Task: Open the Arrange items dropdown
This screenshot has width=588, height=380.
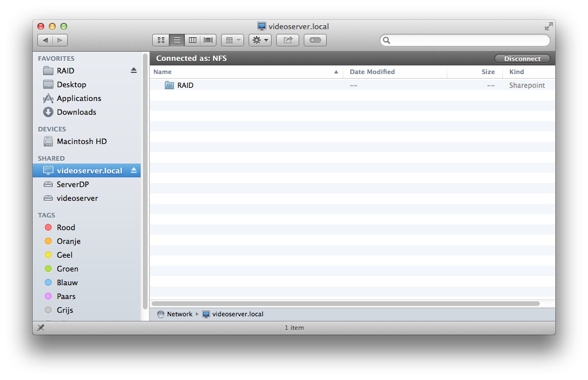Action: pyautogui.click(x=233, y=40)
